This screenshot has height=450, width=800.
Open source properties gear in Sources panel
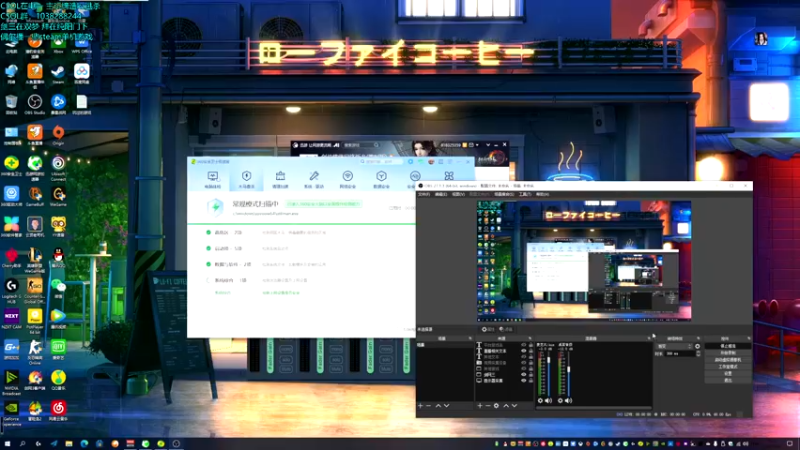click(496, 406)
